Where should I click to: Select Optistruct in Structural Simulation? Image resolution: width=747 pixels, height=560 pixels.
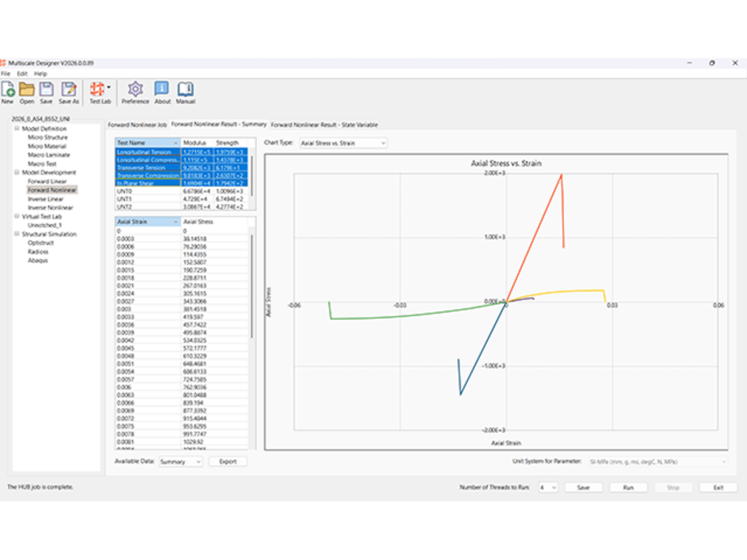[41, 243]
